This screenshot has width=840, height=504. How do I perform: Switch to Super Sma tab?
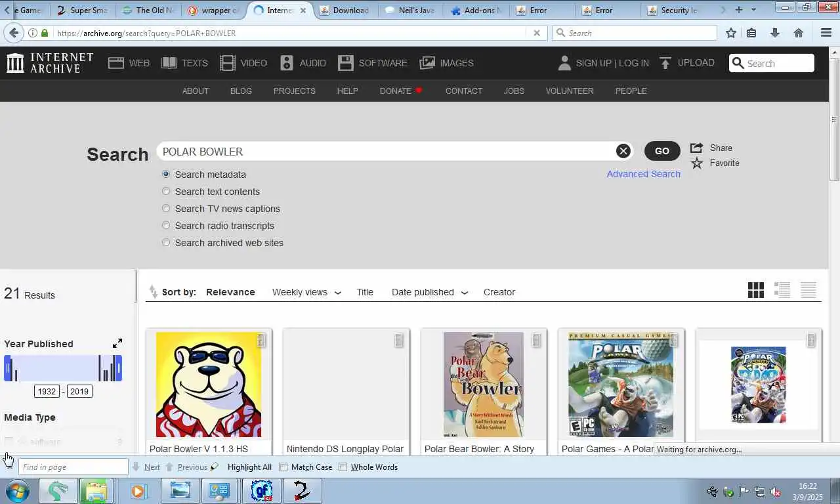[82, 10]
